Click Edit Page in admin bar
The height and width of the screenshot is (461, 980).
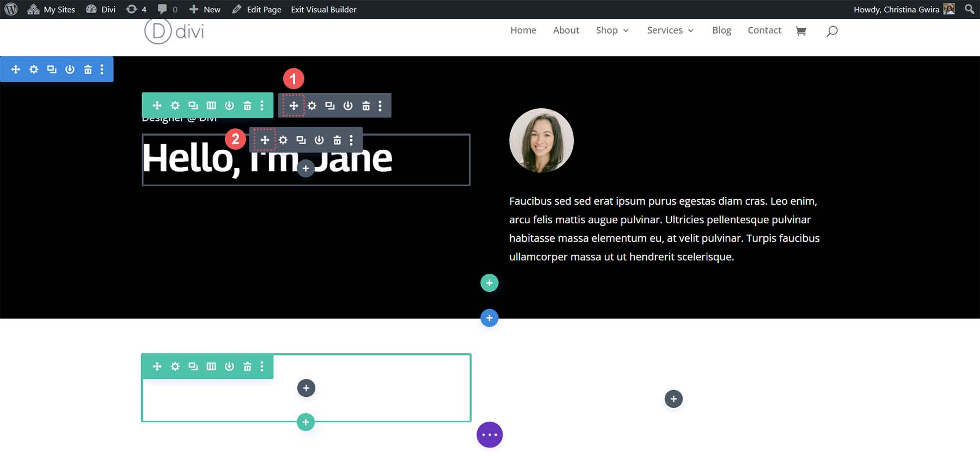point(256,9)
